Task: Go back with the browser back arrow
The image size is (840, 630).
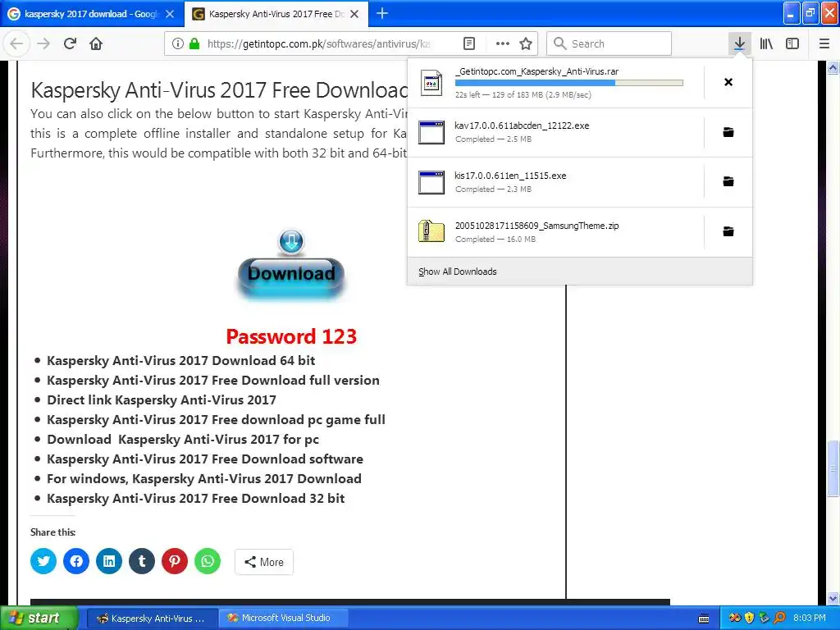Action: tap(16, 43)
